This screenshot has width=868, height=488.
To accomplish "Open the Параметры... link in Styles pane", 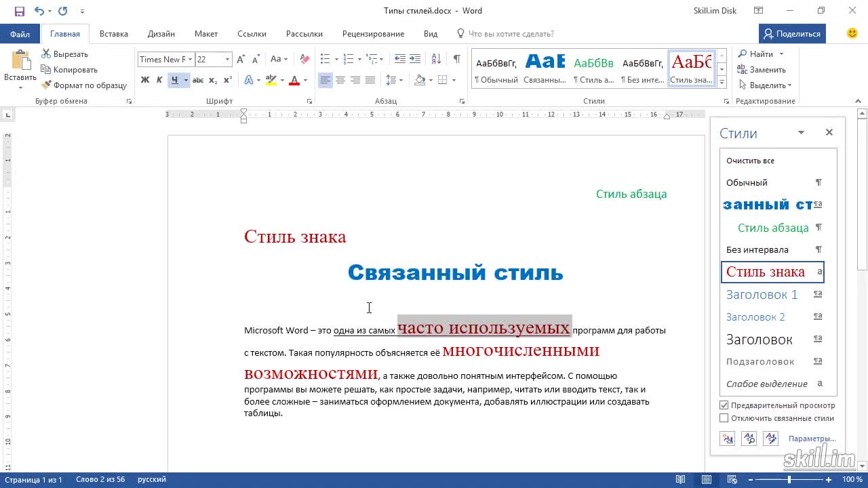I will coord(812,439).
